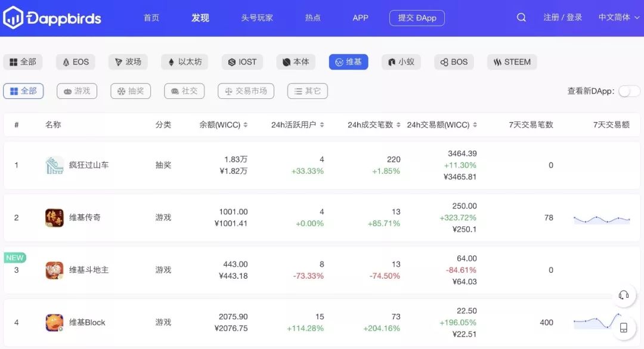
Task: Select the 全部 chain filter
Action: click(x=23, y=62)
